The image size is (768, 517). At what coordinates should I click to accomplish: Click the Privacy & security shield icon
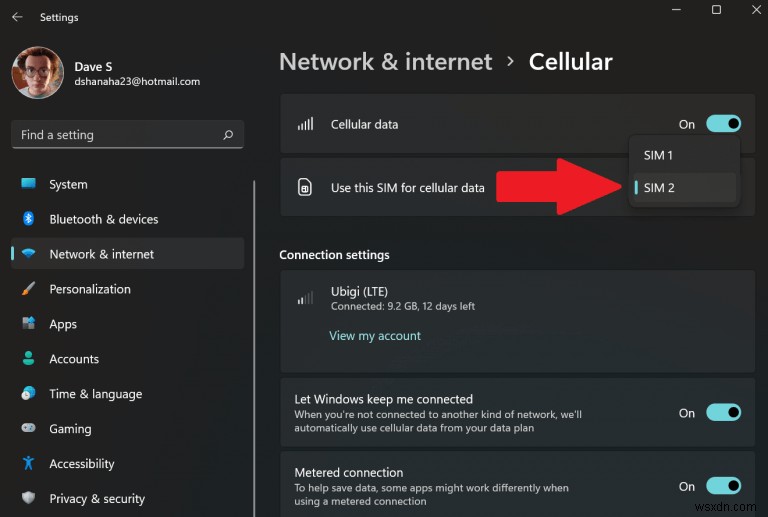pyautogui.click(x=28, y=497)
